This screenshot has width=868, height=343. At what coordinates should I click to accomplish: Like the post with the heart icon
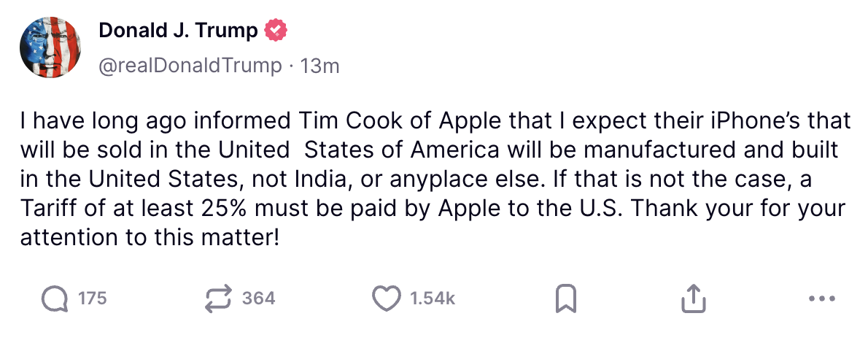(x=387, y=298)
